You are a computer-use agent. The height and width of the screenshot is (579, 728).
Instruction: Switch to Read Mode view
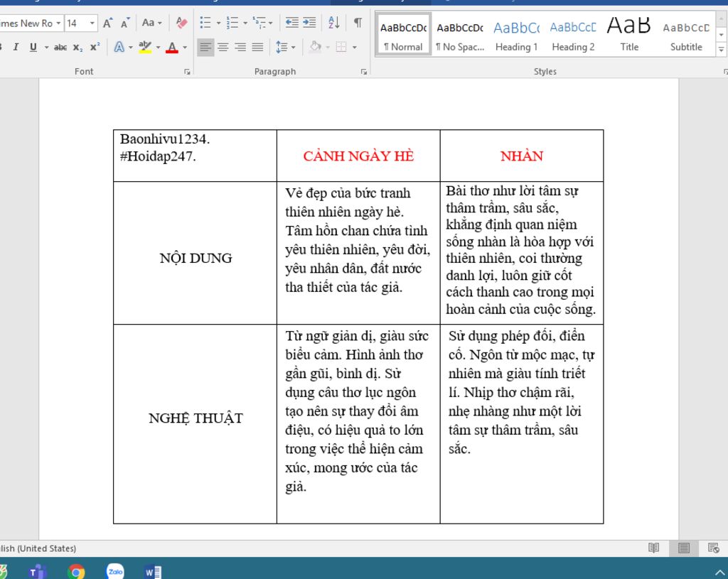point(654,548)
